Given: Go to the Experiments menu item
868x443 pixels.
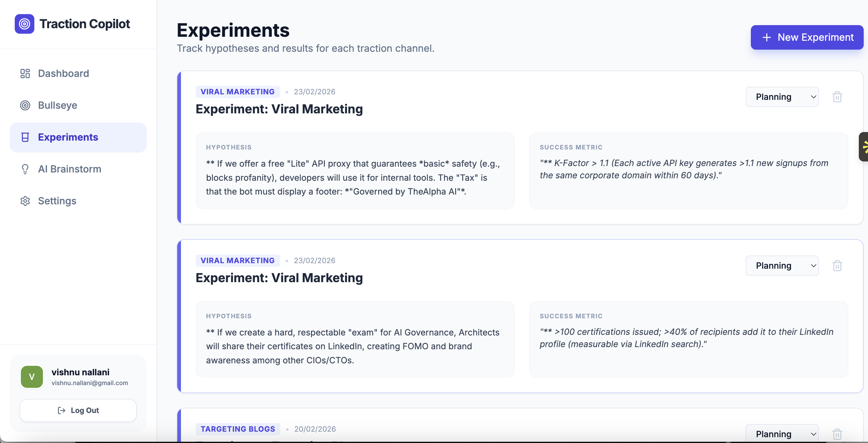Looking at the screenshot, I should [68, 137].
